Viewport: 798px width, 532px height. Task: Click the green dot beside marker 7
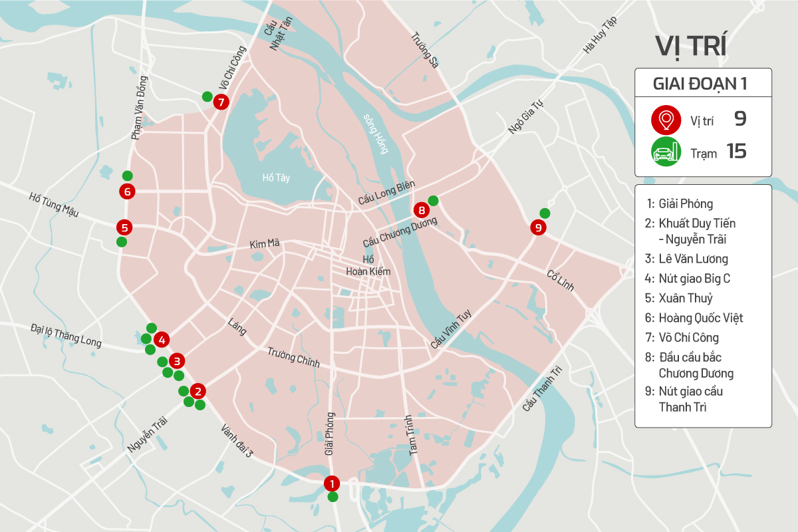(207, 96)
